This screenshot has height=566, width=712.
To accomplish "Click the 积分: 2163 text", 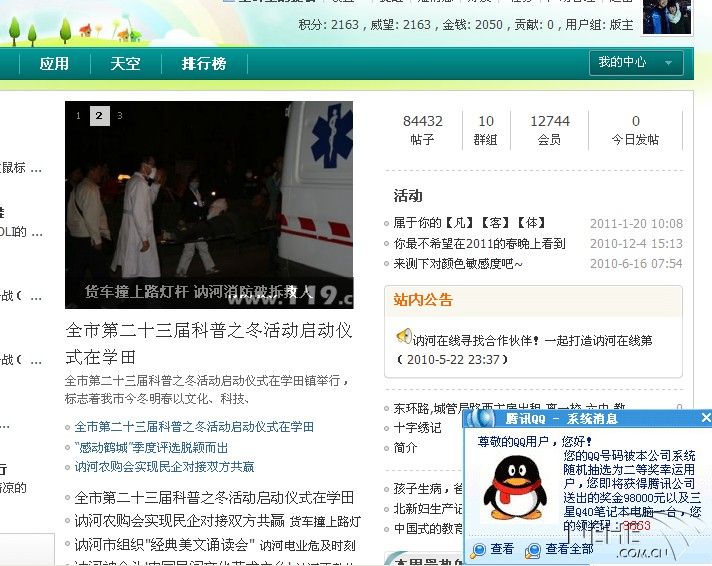I will click(x=328, y=25).
